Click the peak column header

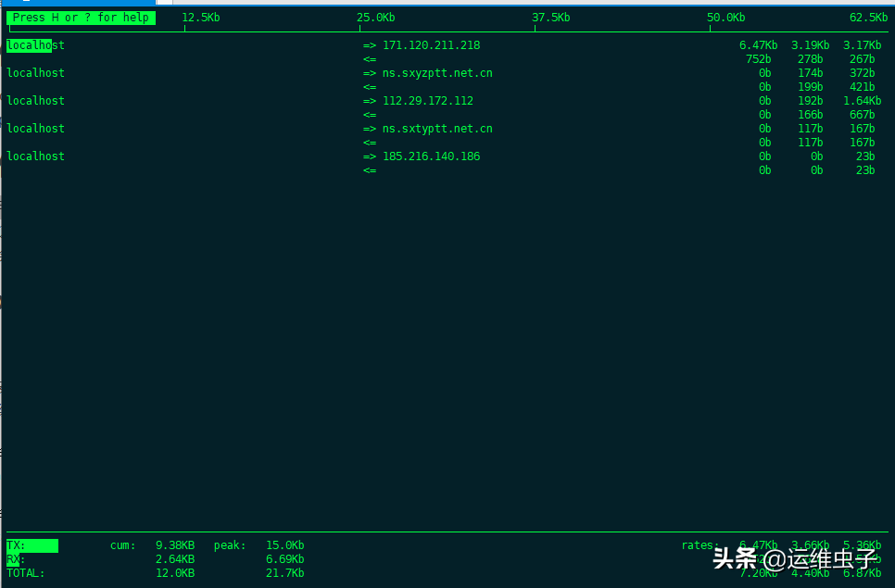[229, 544]
